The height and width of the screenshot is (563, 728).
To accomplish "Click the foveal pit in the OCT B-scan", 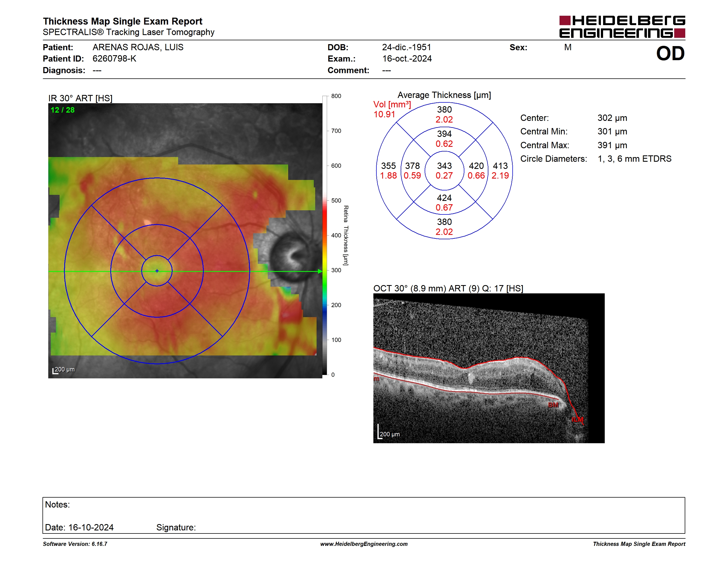I will [465, 368].
